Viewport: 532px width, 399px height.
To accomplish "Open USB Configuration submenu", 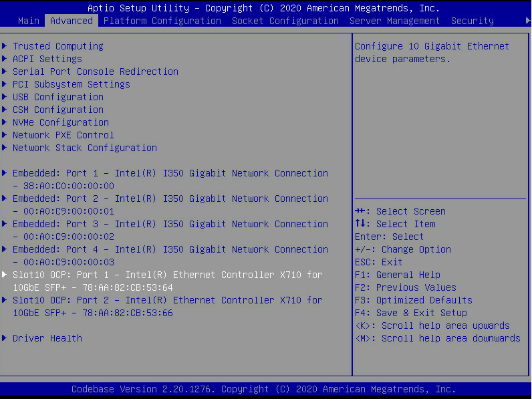I will coord(58,97).
